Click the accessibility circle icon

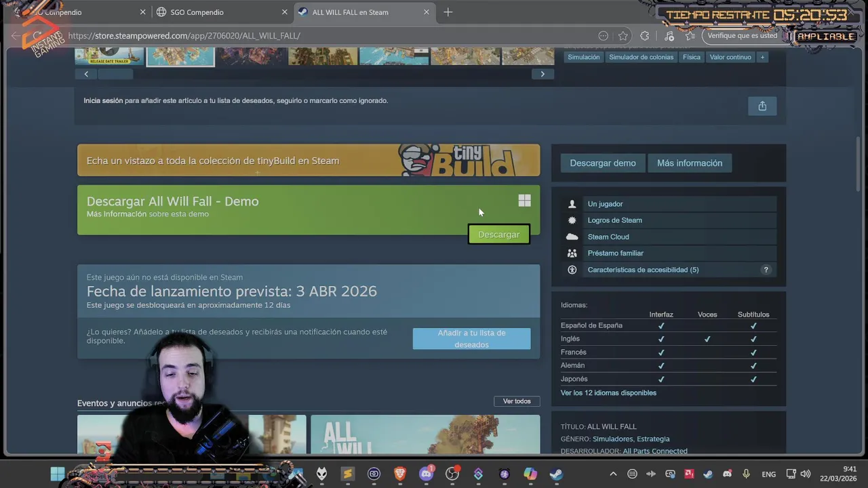tap(572, 270)
